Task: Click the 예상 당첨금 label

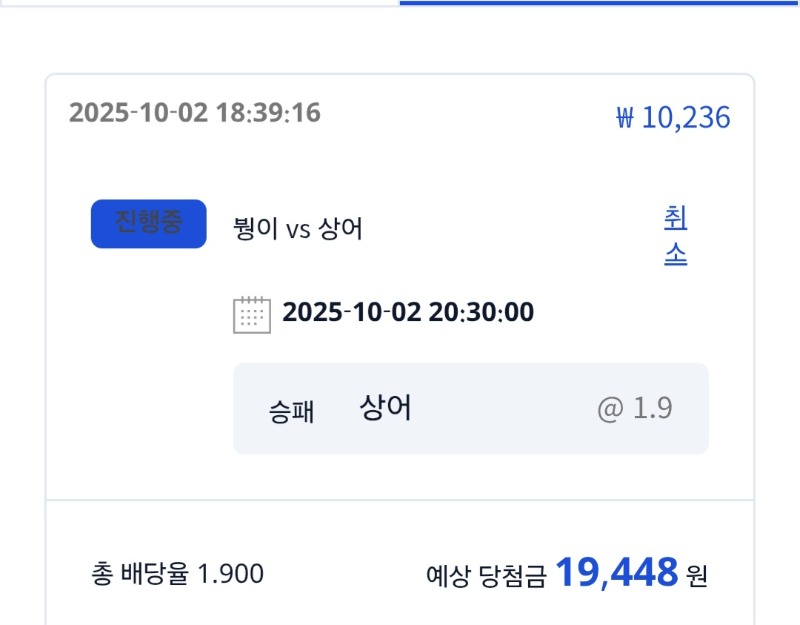Action: [x=486, y=576]
